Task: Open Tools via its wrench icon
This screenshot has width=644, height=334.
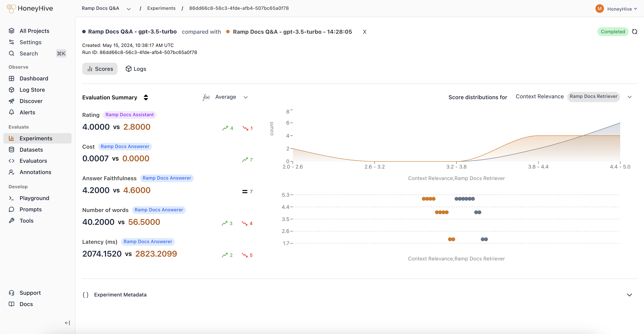Action: (x=11, y=221)
